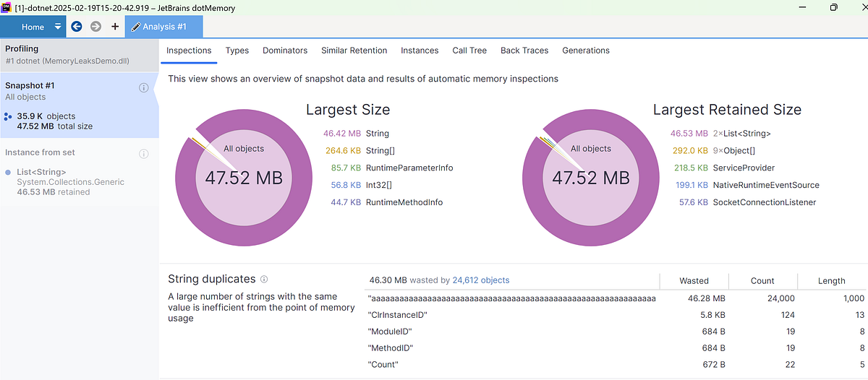Click the forward navigation arrow

coord(95,27)
